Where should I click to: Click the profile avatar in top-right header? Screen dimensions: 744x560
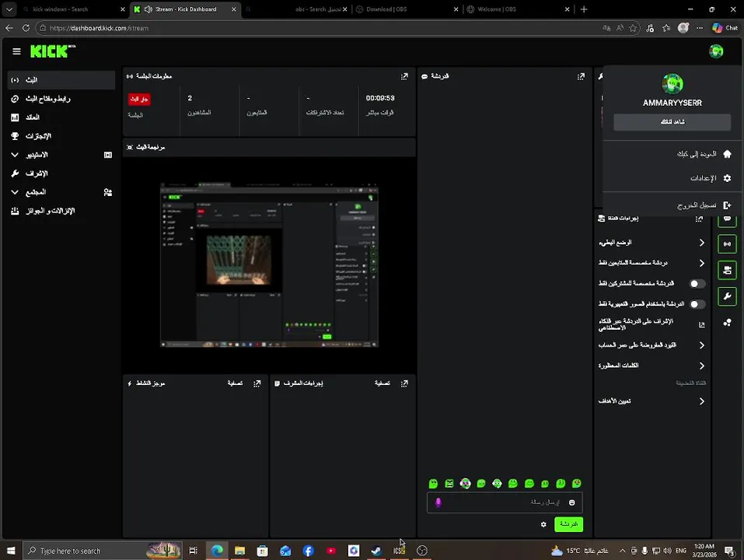point(716,51)
